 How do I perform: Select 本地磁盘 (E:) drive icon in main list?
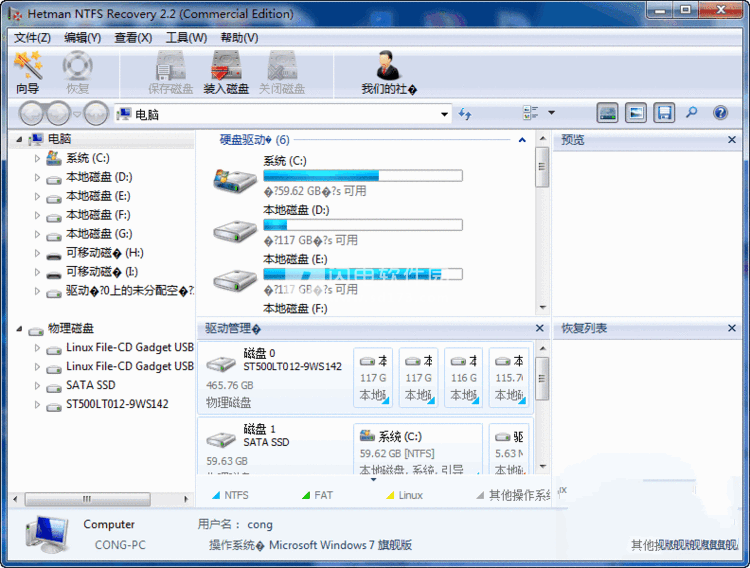click(235, 280)
